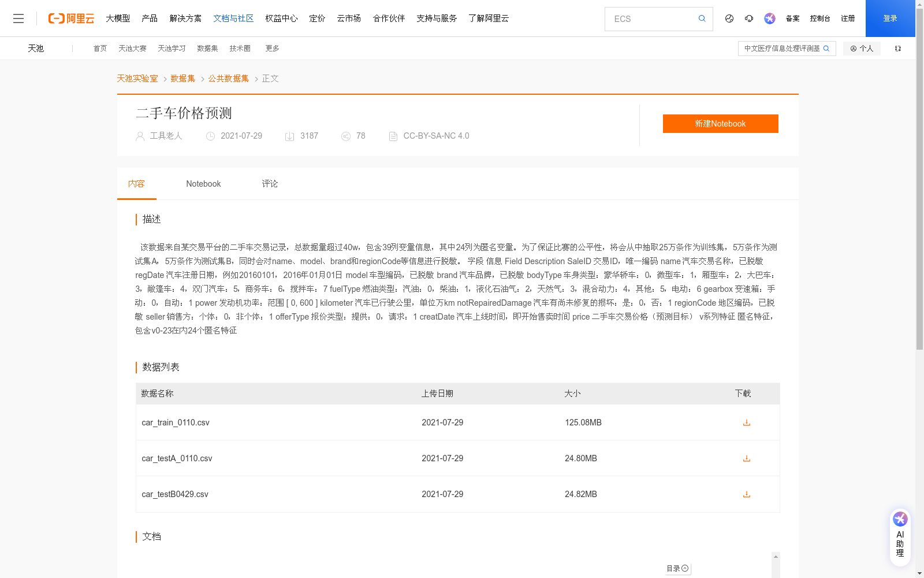Viewport: 924px width, 578px height.
Task: Click the share count icon beside 78
Action: pyautogui.click(x=346, y=136)
